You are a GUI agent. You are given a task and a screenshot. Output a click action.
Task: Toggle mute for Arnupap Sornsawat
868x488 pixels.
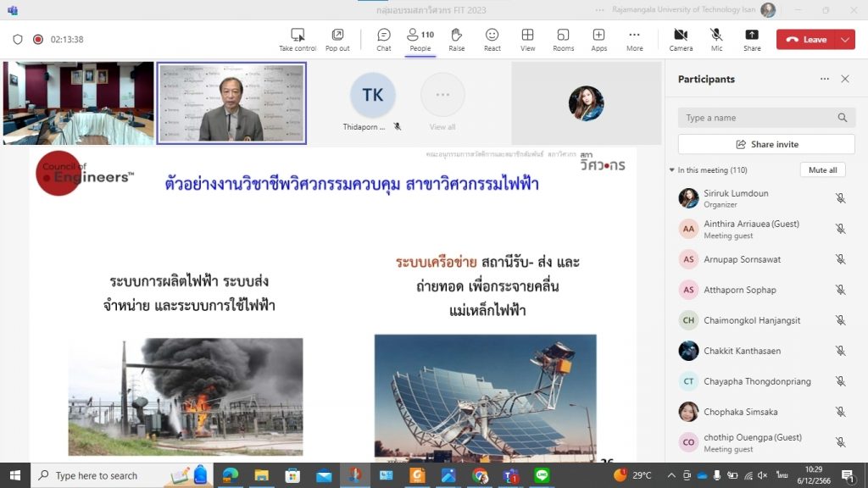coord(840,259)
